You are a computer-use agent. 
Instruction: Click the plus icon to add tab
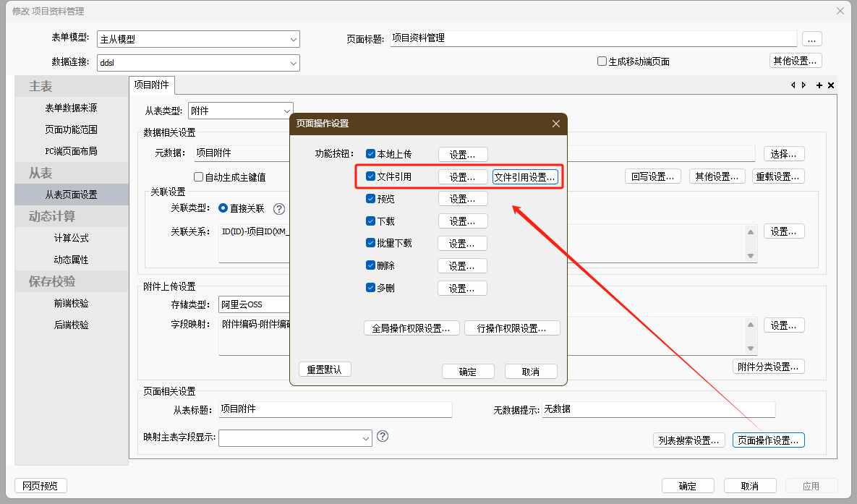click(819, 85)
